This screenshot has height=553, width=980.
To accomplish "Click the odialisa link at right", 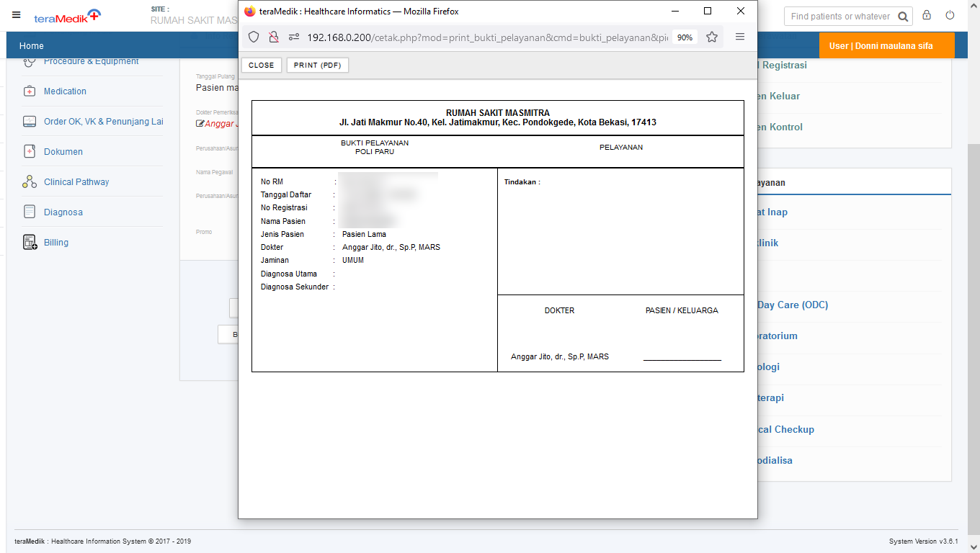I will point(775,460).
